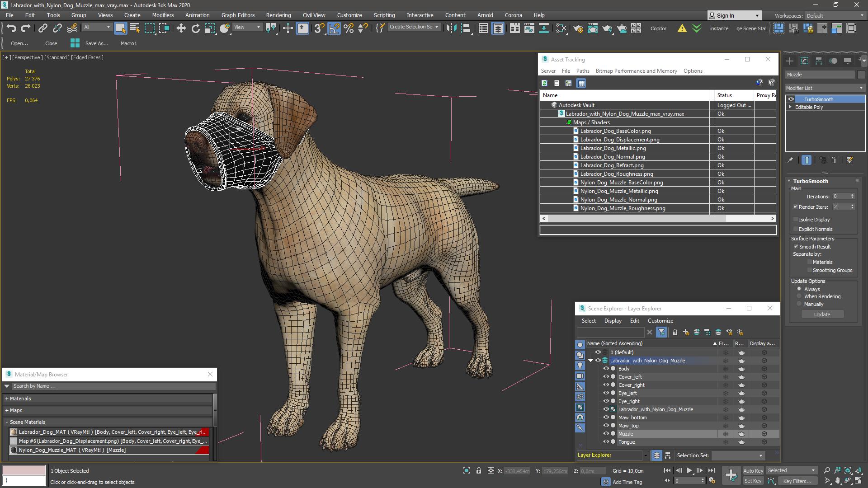Screen dimensions: 868x488
Task: Toggle TurboSmooth modifier eye icon
Action: click(x=791, y=99)
